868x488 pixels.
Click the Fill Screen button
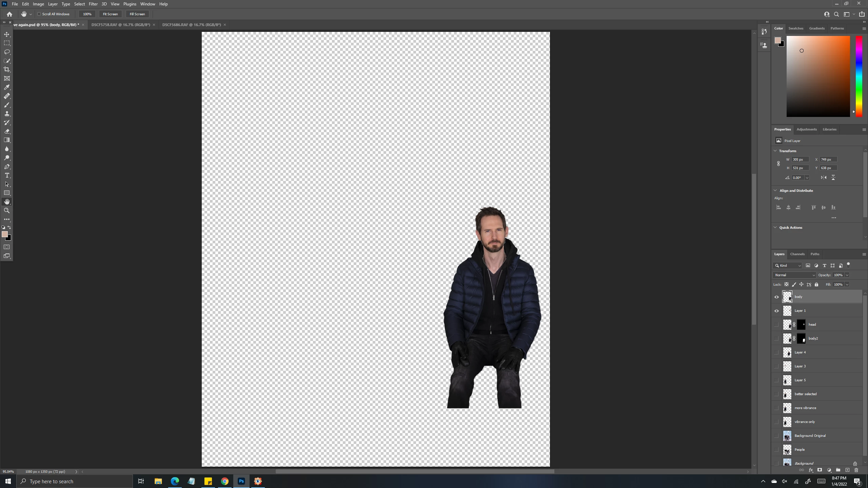click(137, 14)
